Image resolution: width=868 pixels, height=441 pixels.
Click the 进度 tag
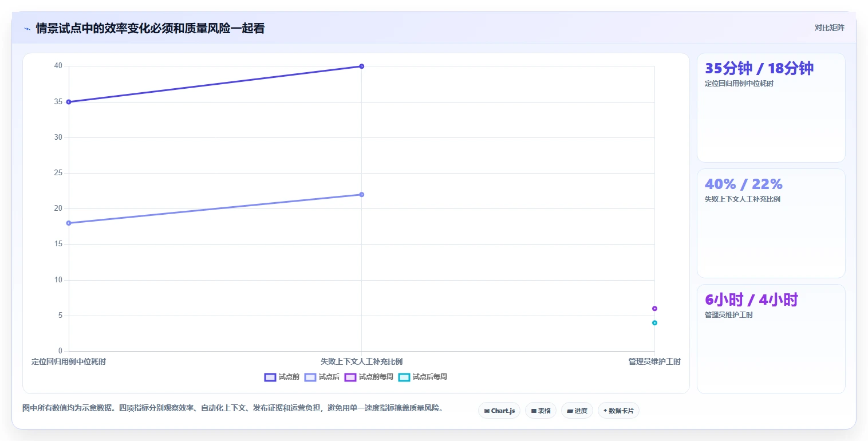point(577,411)
